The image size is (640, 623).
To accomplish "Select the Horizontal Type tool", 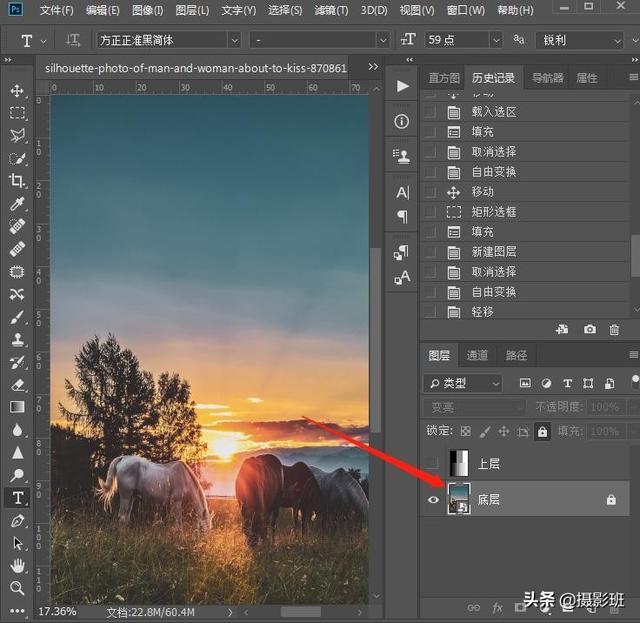I will click(x=17, y=498).
